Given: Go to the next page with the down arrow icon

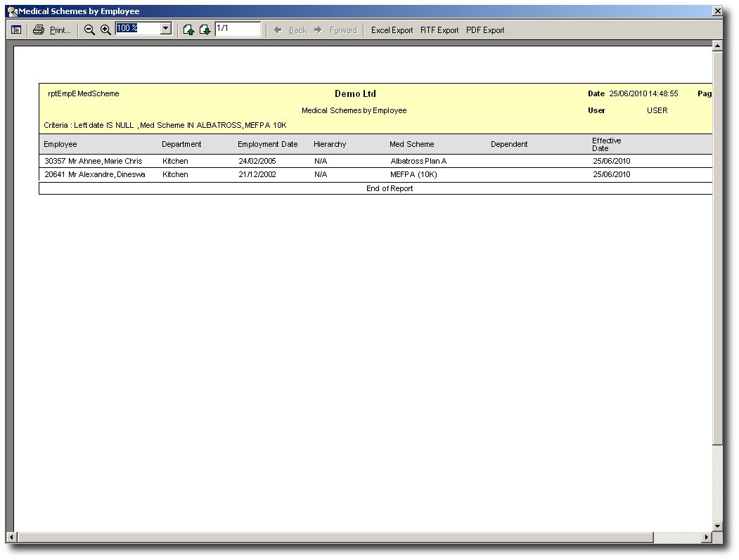Looking at the screenshot, I should point(205,30).
